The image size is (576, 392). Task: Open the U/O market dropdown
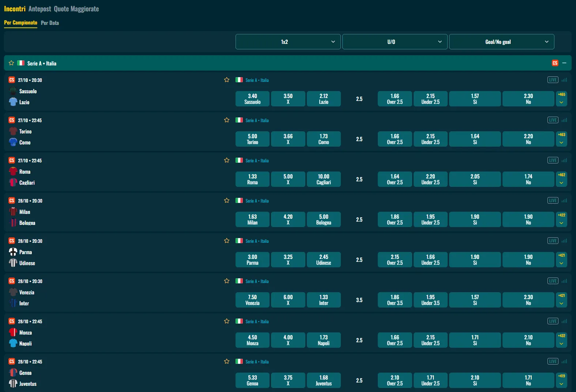(x=395, y=42)
